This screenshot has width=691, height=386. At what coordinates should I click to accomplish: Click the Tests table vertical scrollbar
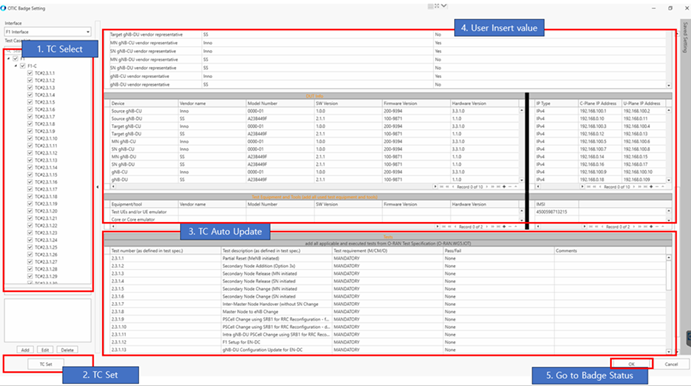[669, 304]
